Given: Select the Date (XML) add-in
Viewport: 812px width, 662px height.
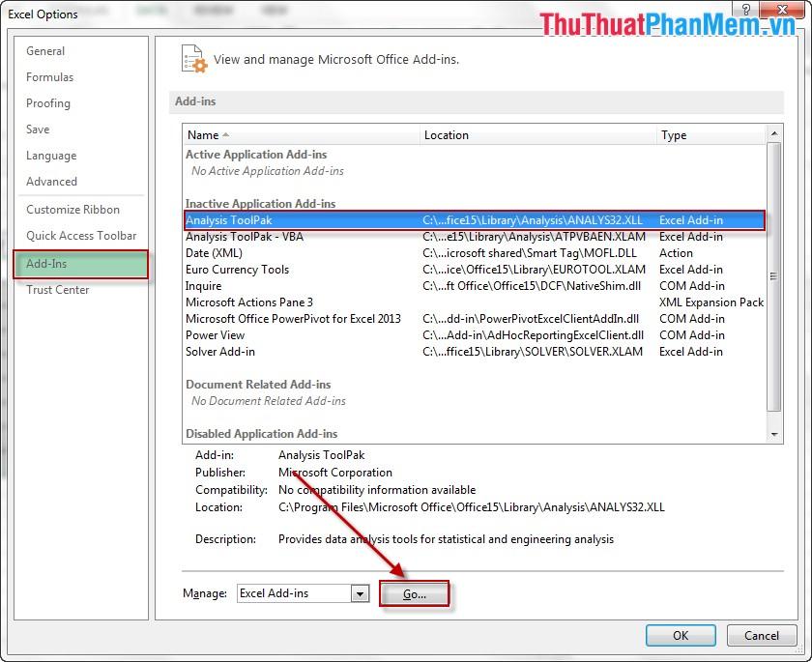Looking at the screenshot, I should click(x=475, y=253).
